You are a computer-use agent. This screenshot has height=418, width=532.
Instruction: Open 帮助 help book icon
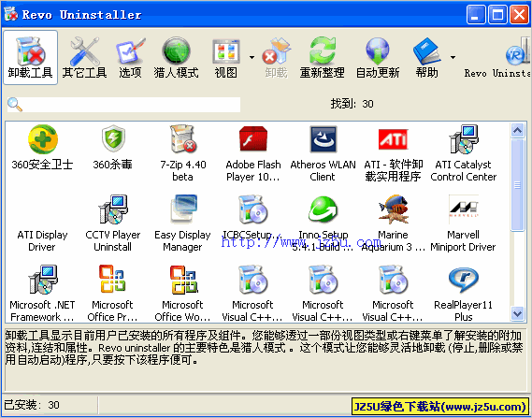tap(427, 57)
